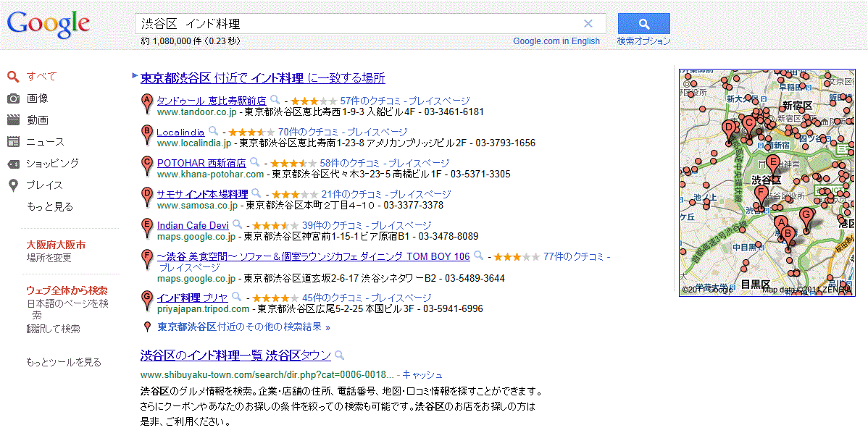Click marker G pin in results list
This screenshot has height=433, width=868.
(x=147, y=300)
